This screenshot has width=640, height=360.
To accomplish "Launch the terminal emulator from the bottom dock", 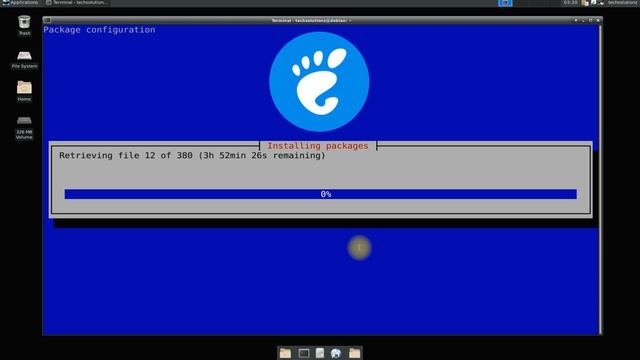I will [x=304, y=353].
